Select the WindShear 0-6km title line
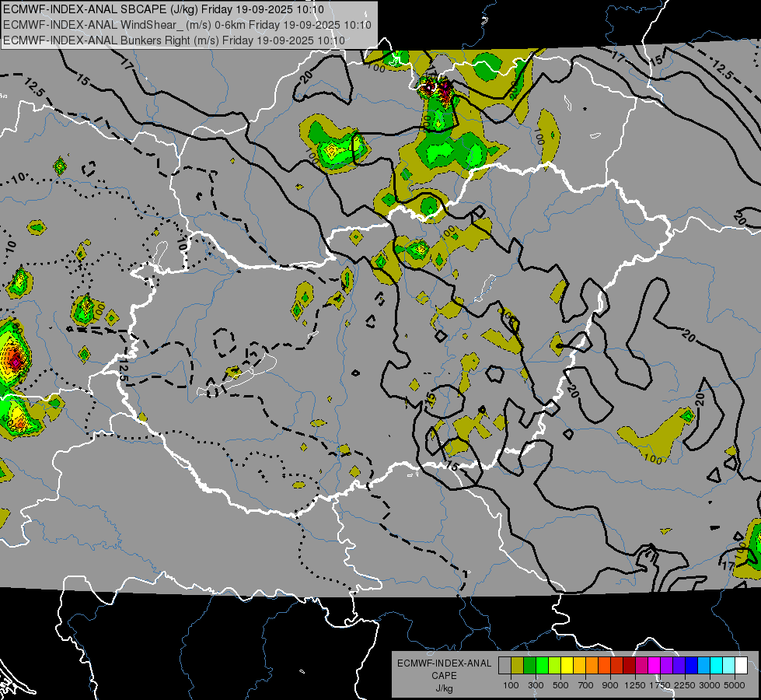The width and height of the screenshot is (761, 700). click(x=187, y=24)
